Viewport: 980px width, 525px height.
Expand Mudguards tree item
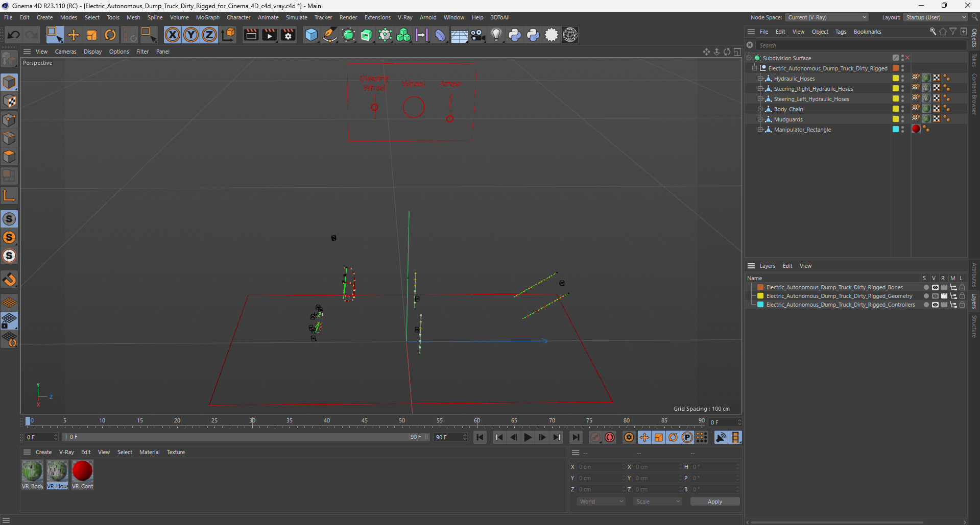pos(760,119)
